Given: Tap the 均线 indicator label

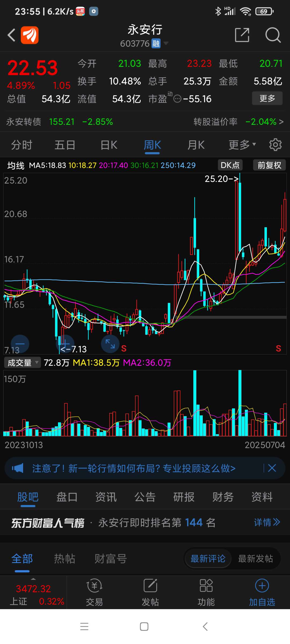Looking at the screenshot, I should click(x=16, y=166).
